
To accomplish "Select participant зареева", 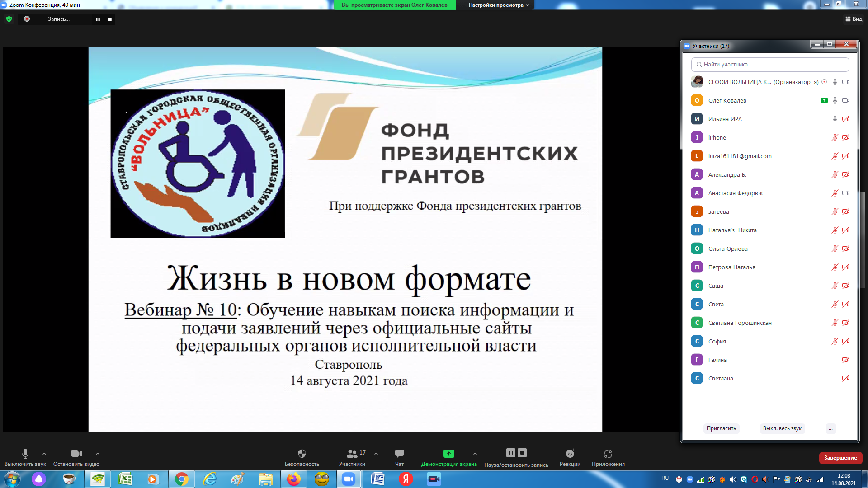I will pos(770,211).
